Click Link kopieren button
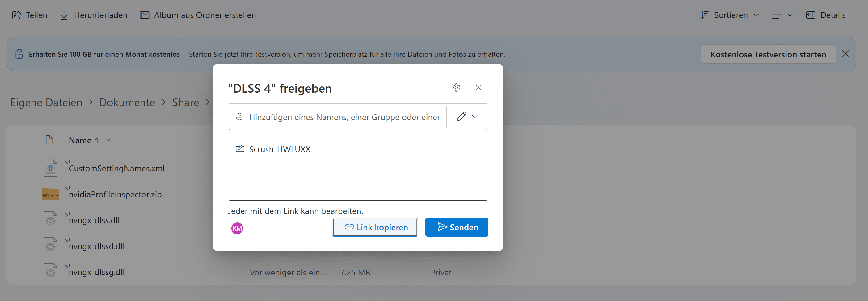Screen dimensions: 868x301 (x=375, y=227)
